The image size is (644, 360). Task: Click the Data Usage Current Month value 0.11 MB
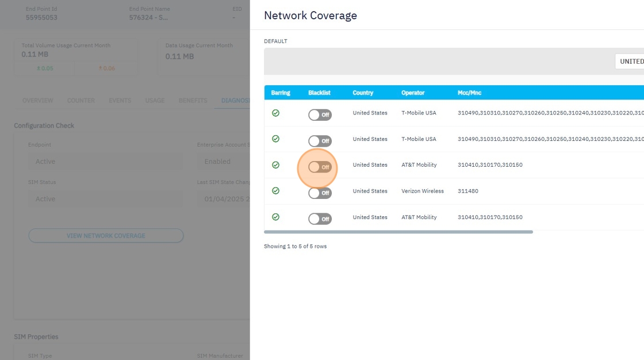[179, 57]
